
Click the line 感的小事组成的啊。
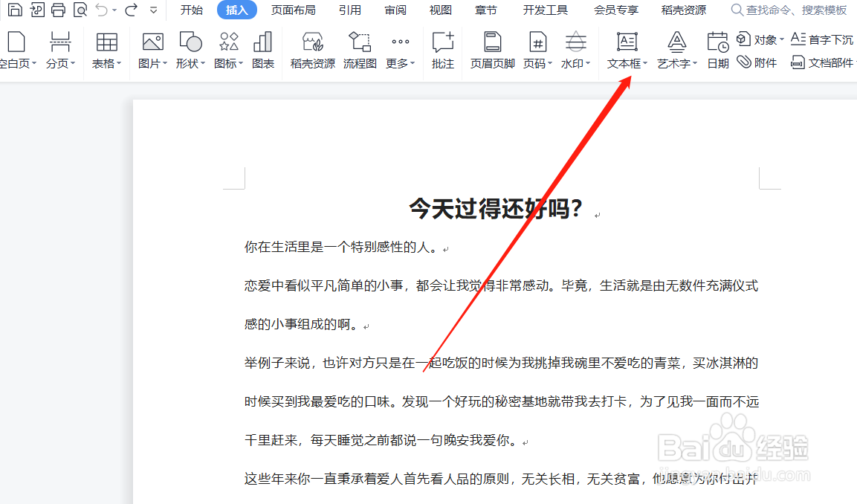[x=303, y=324]
